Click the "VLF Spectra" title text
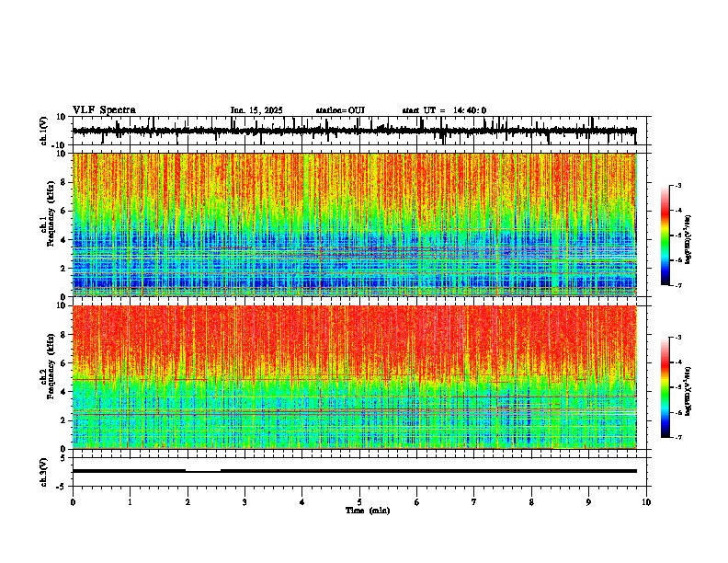728x563 pixels. (x=104, y=110)
